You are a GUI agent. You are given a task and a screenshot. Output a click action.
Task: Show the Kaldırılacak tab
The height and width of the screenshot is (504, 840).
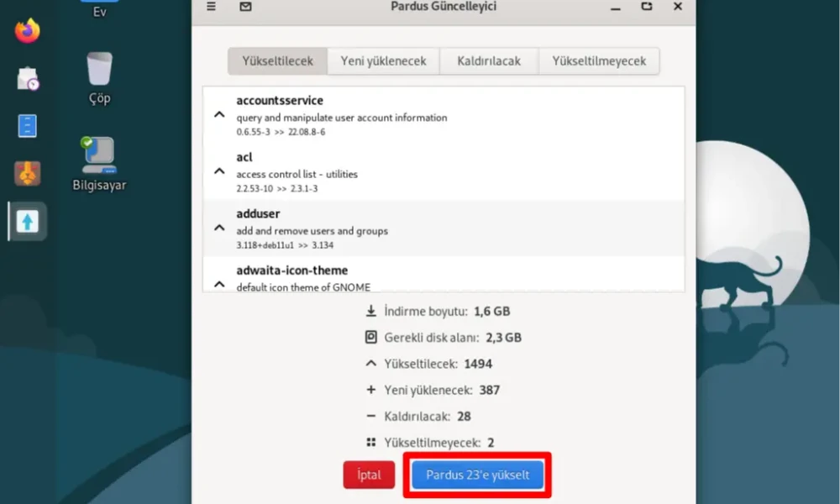(489, 61)
